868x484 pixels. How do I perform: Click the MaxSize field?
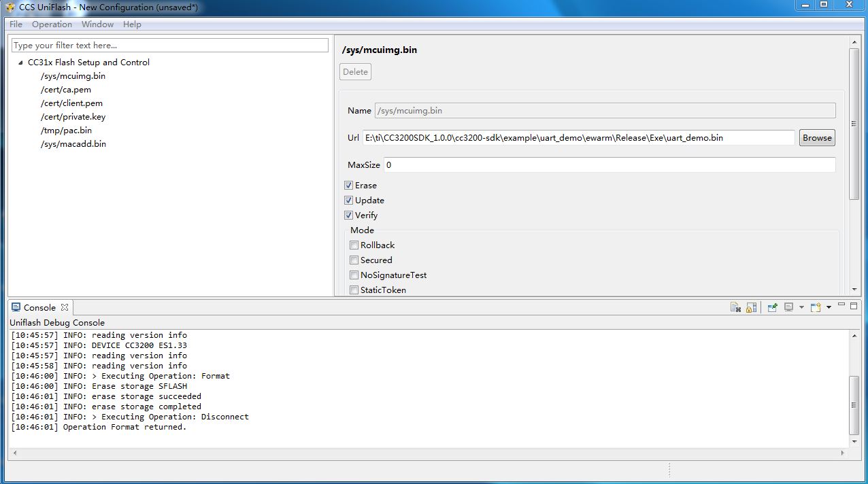610,165
